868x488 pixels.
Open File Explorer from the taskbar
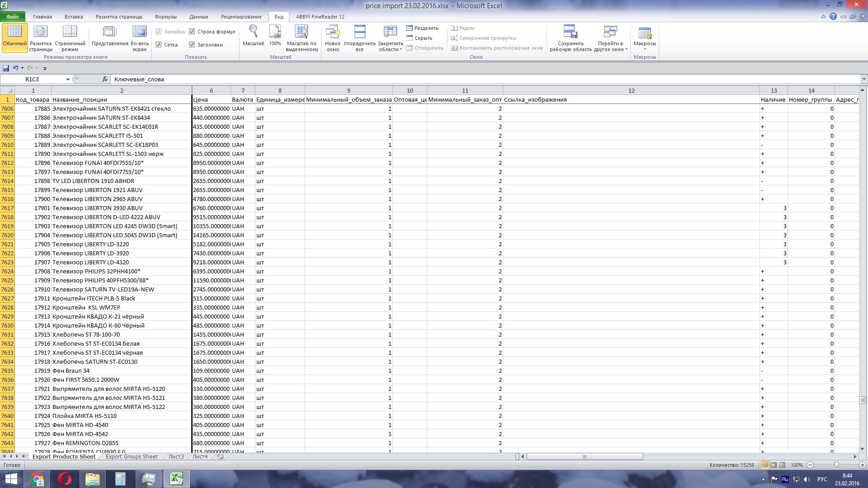(93, 479)
